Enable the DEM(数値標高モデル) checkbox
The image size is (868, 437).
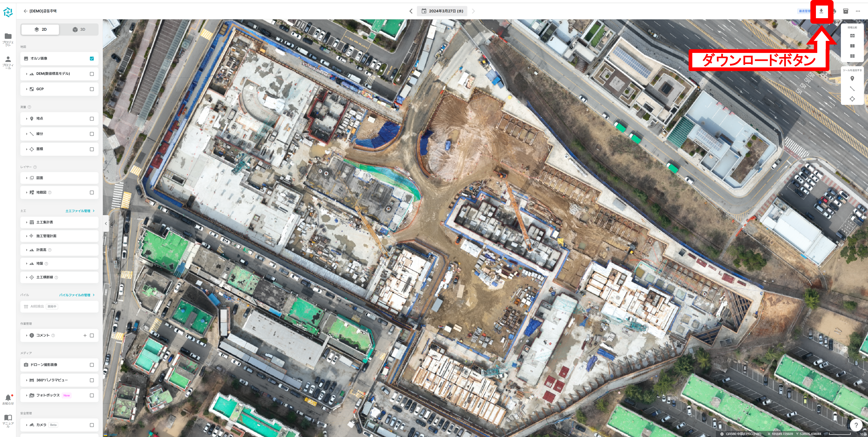pos(92,74)
